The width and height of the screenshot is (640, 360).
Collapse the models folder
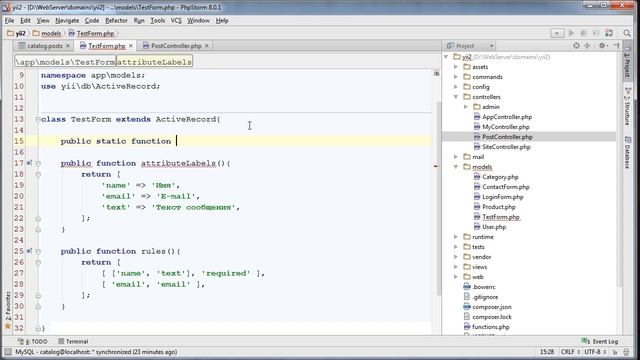[x=456, y=167]
